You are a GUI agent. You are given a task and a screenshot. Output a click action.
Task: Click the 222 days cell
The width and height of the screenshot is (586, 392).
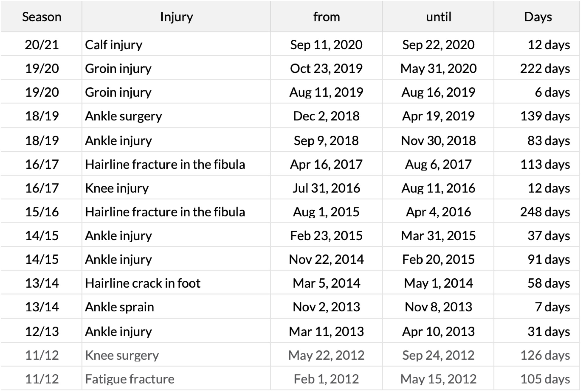click(x=545, y=69)
